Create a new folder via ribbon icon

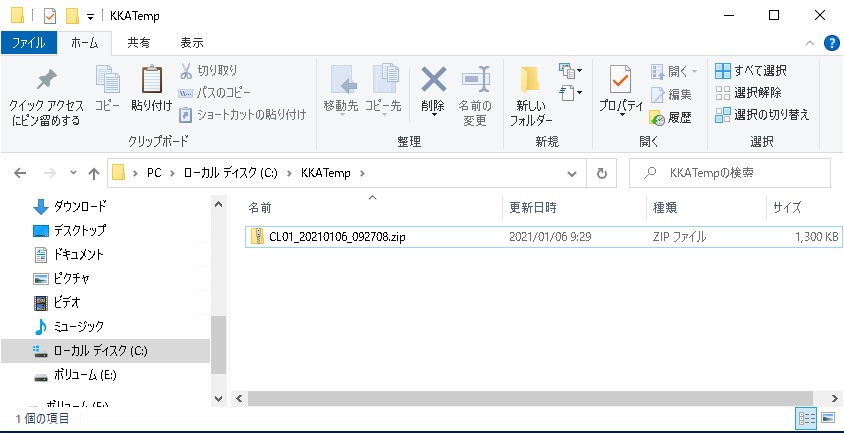click(x=530, y=82)
